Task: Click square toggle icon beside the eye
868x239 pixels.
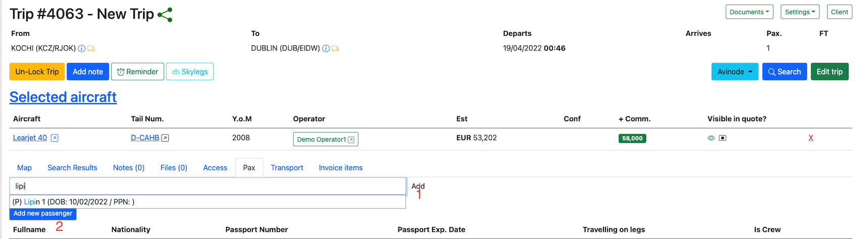Action: click(x=723, y=138)
